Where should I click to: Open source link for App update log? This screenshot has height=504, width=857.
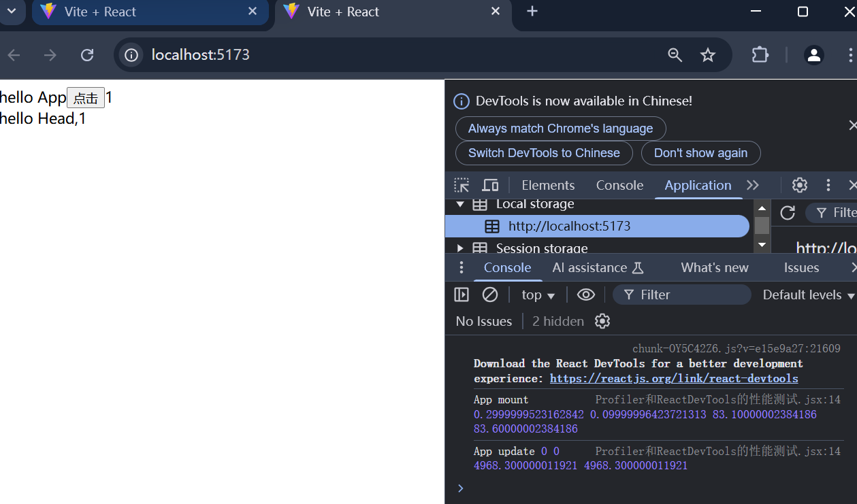717,451
